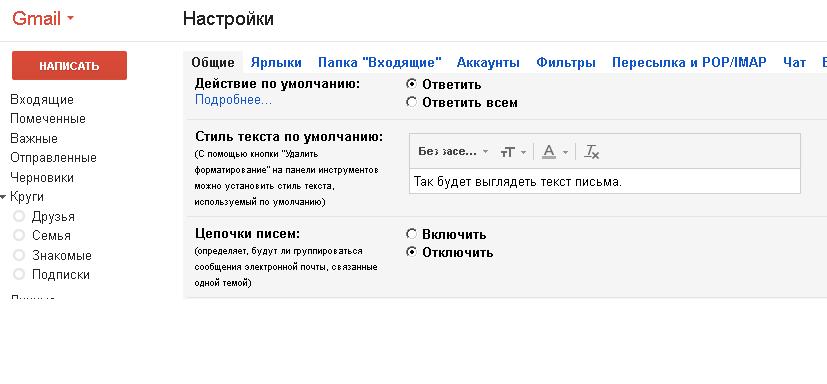Click the Действие по умолчанию label
Image resolution: width=827 pixels, height=384 pixels.
(277, 83)
